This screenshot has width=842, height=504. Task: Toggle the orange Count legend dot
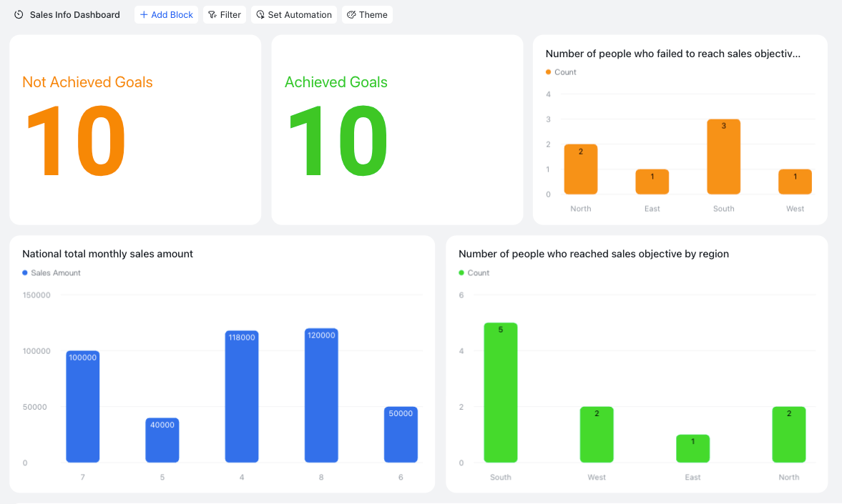point(548,72)
